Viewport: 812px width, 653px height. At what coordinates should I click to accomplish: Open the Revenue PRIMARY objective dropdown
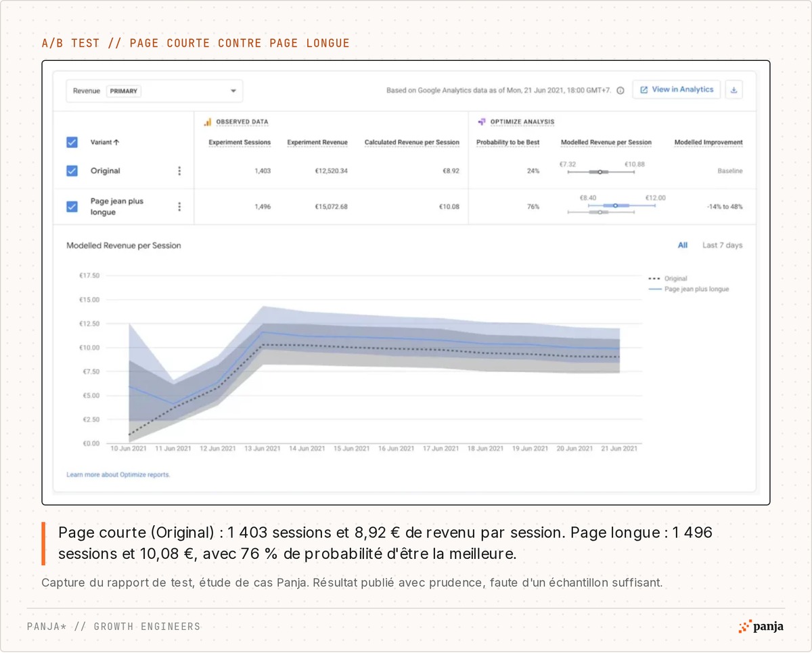(x=154, y=91)
